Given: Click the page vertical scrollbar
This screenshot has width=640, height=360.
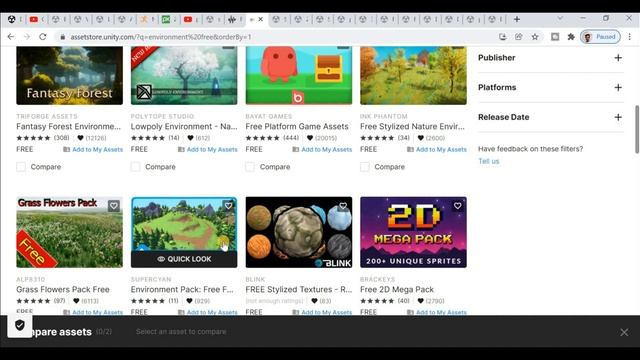Looking at the screenshot, I should pos(637,129).
